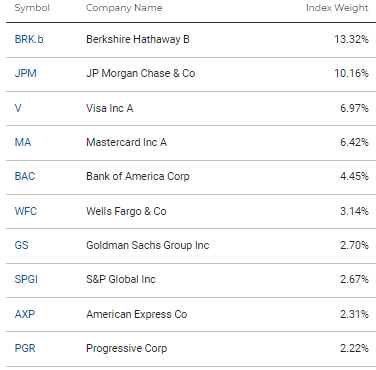Select the AXP symbol link
This screenshot has height=370, width=376.
tap(25, 314)
